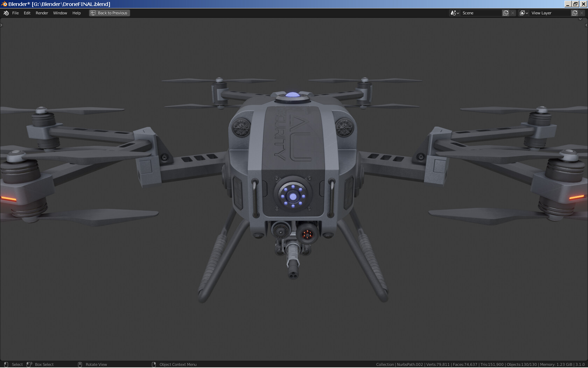Click the Back to Previous button
The height and width of the screenshot is (368, 588).
[x=109, y=13]
